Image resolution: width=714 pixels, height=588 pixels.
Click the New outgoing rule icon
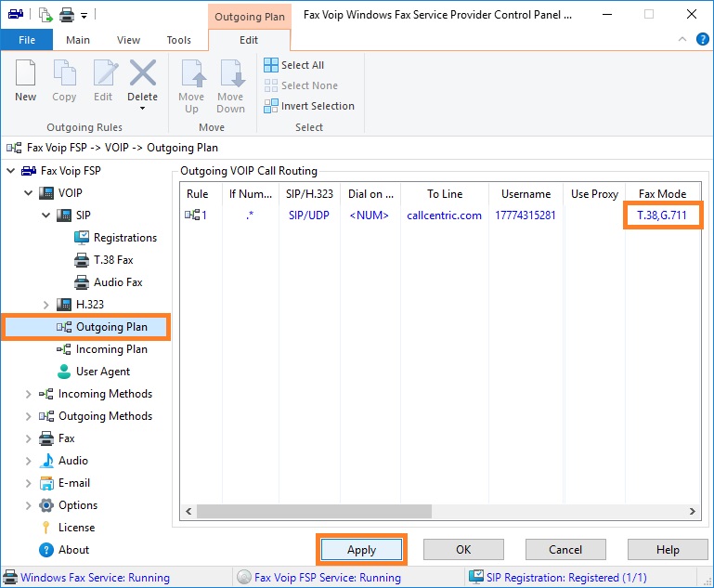tap(25, 72)
